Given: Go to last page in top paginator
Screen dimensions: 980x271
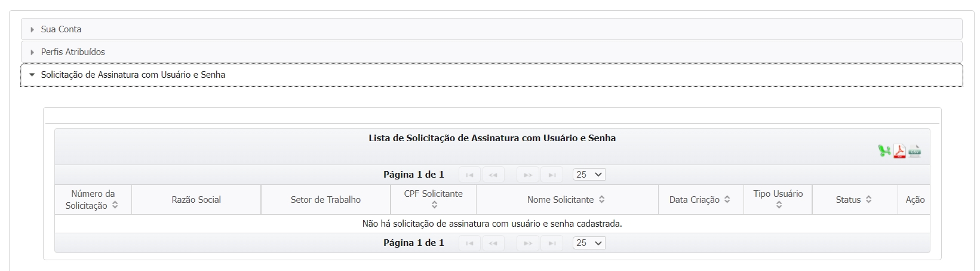Looking at the screenshot, I should point(551,175).
